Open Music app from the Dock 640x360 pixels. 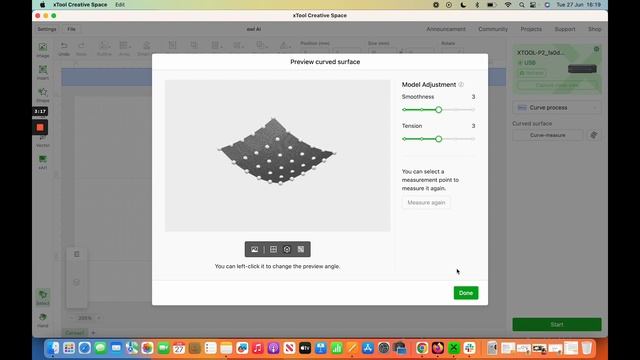[x=257, y=348]
